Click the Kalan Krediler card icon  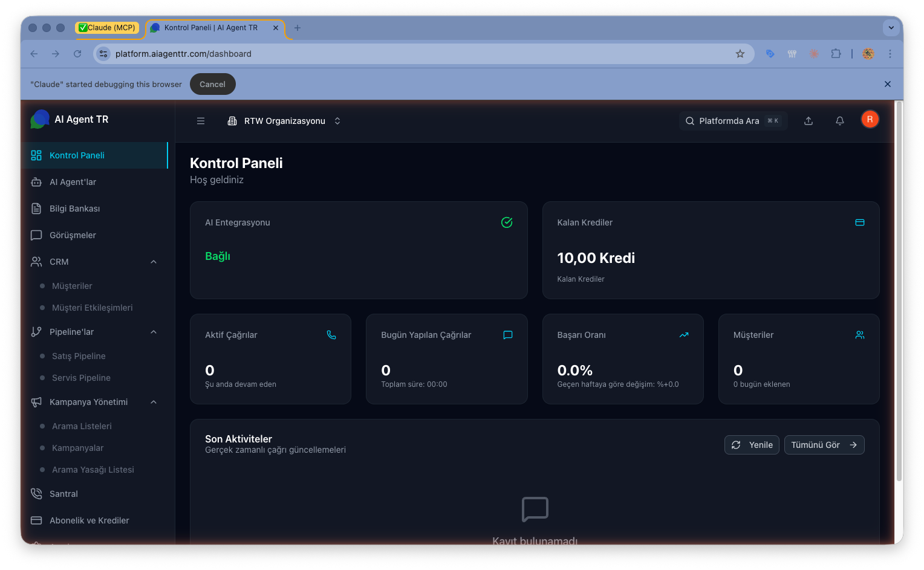(860, 222)
